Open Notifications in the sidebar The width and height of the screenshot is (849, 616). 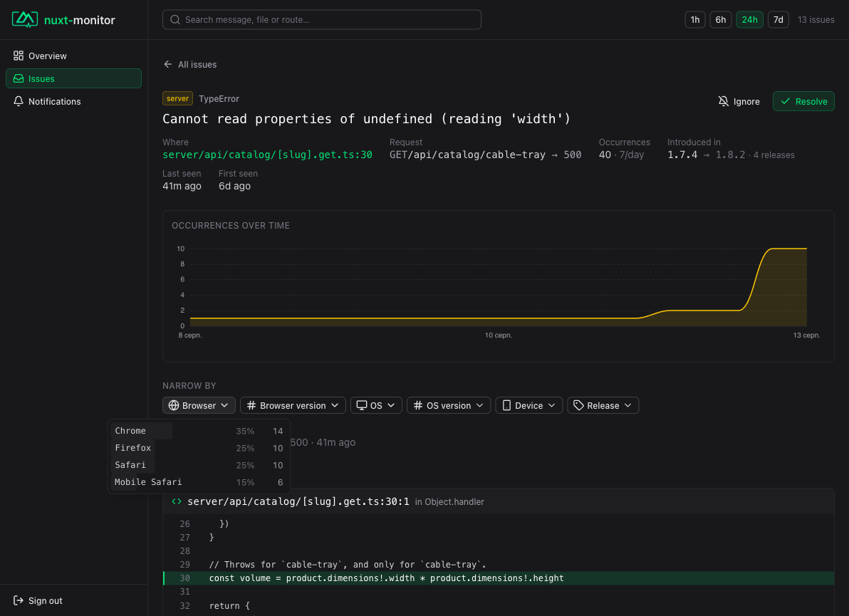[x=73, y=101]
